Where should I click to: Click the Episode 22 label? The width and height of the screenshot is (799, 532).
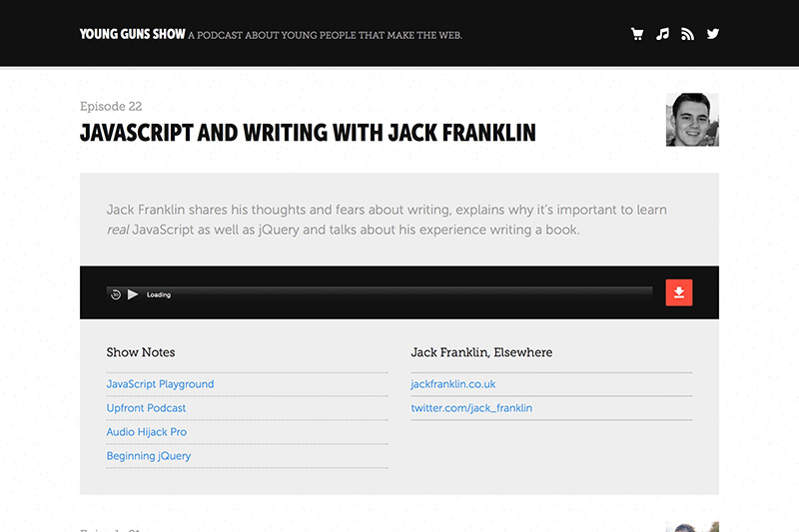click(x=111, y=107)
